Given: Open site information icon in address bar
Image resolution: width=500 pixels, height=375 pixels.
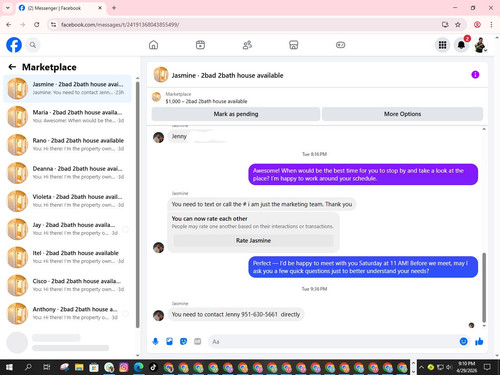Looking at the screenshot, I should (53, 24).
